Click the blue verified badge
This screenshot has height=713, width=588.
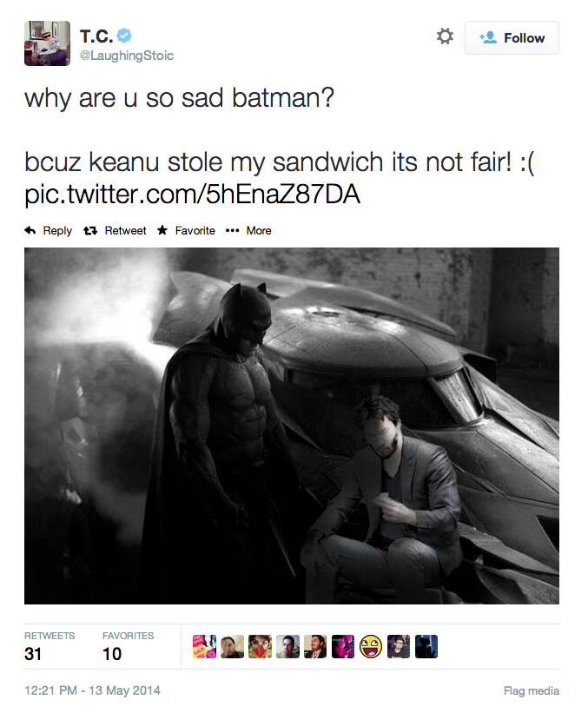pos(125,36)
